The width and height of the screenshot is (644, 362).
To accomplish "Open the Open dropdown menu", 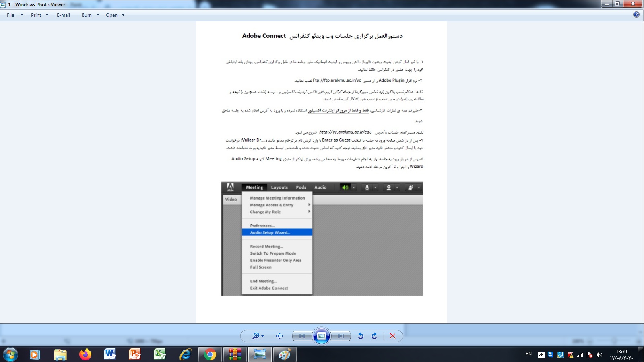I will tap(115, 15).
